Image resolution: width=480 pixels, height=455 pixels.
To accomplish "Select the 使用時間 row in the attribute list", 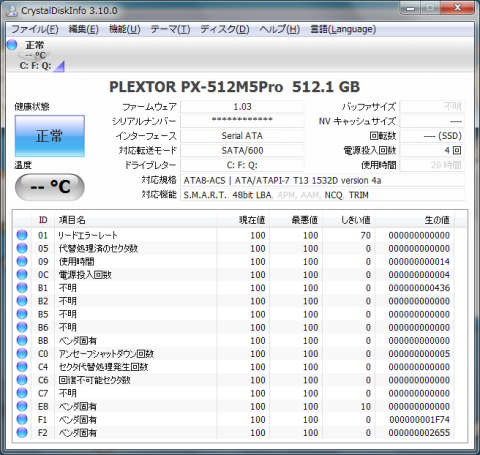I will [x=235, y=262].
